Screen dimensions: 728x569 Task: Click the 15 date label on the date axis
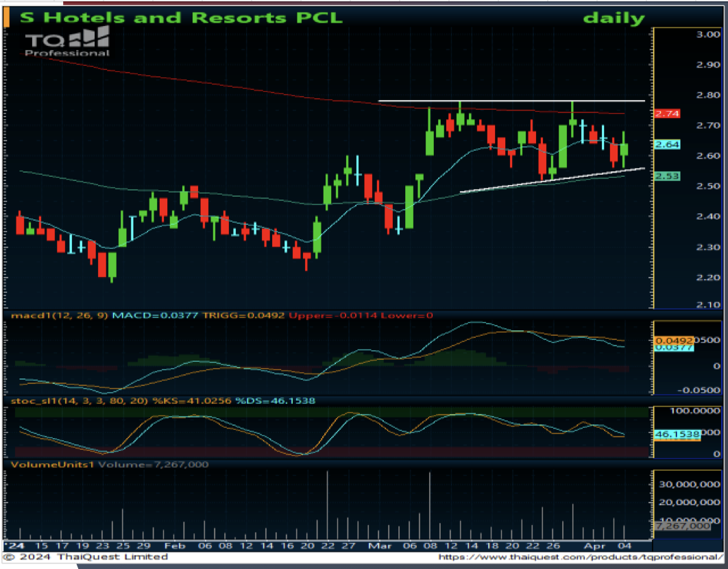click(x=41, y=545)
